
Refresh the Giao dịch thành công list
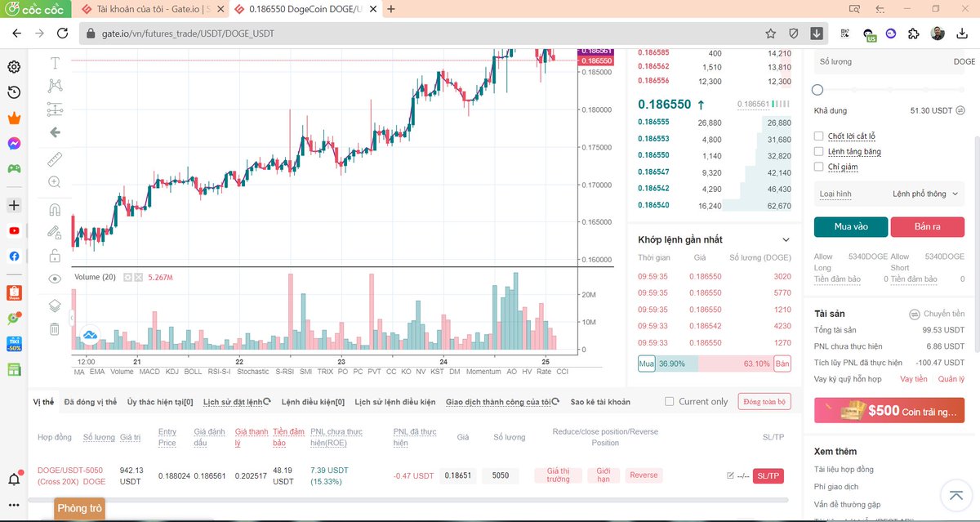[557, 402]
